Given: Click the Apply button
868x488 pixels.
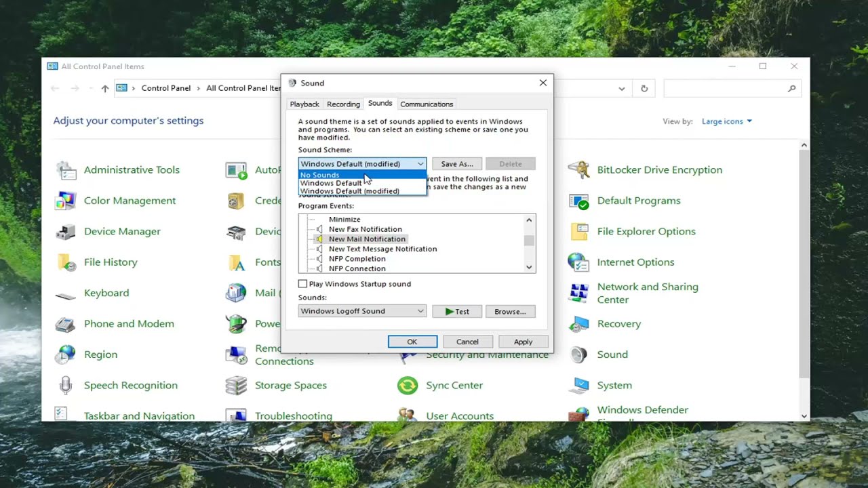Looking at the screenshot, I should (523, 342).
